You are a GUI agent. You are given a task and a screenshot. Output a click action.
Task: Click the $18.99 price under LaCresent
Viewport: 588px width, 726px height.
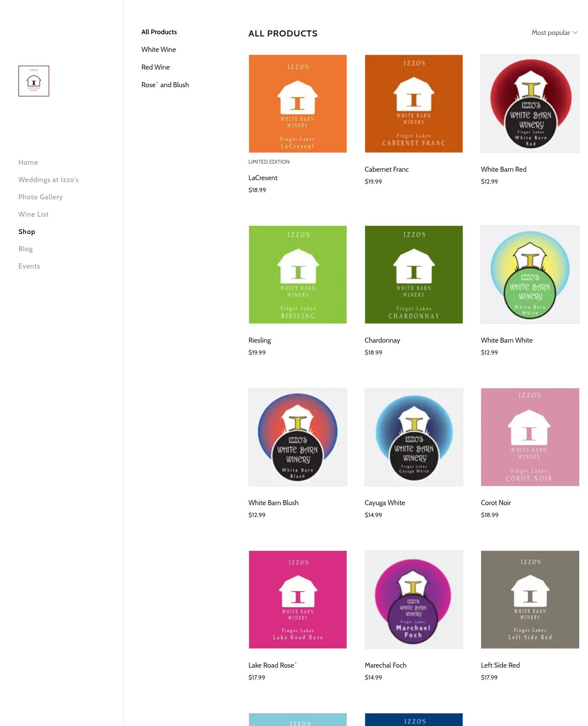(x=257, y=190)
